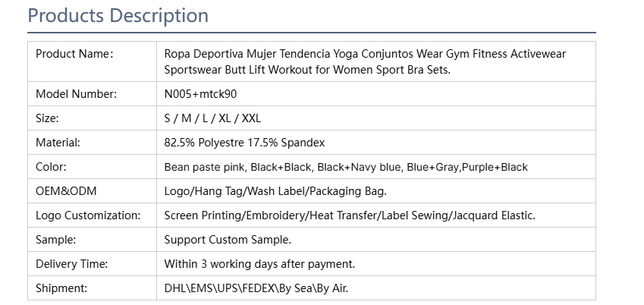
Task: Select the Delivery Time label
Action: tap(71, 264)
